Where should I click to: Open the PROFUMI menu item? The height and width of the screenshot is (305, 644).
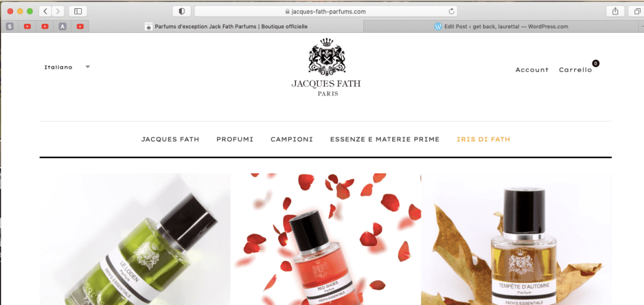point(235,139)
